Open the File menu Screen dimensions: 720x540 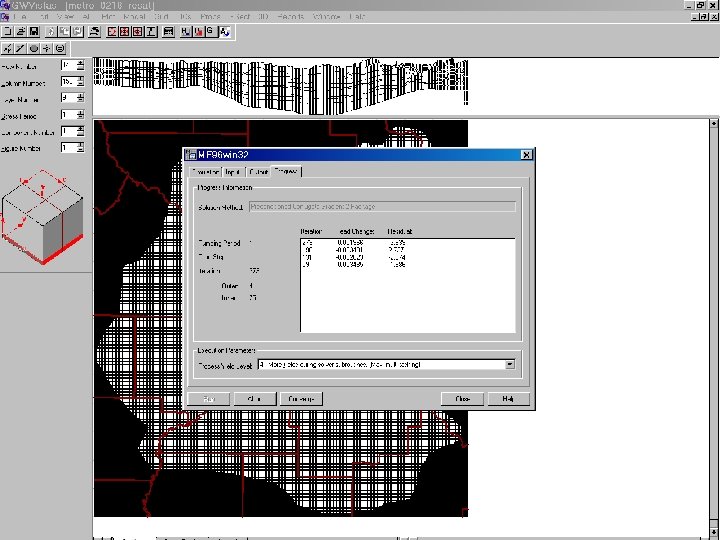click(x=20, y=17)
